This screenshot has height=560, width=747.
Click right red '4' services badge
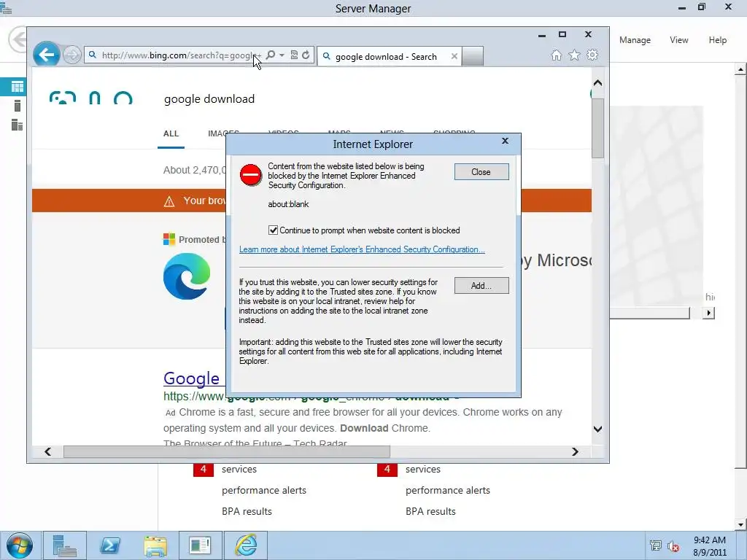[x=387, y=470]
